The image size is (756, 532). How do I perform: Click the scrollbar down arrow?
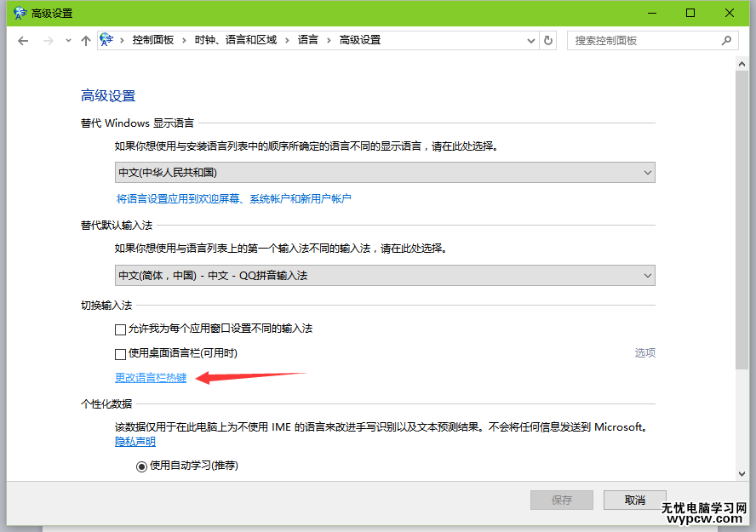[x=742, y=474]
